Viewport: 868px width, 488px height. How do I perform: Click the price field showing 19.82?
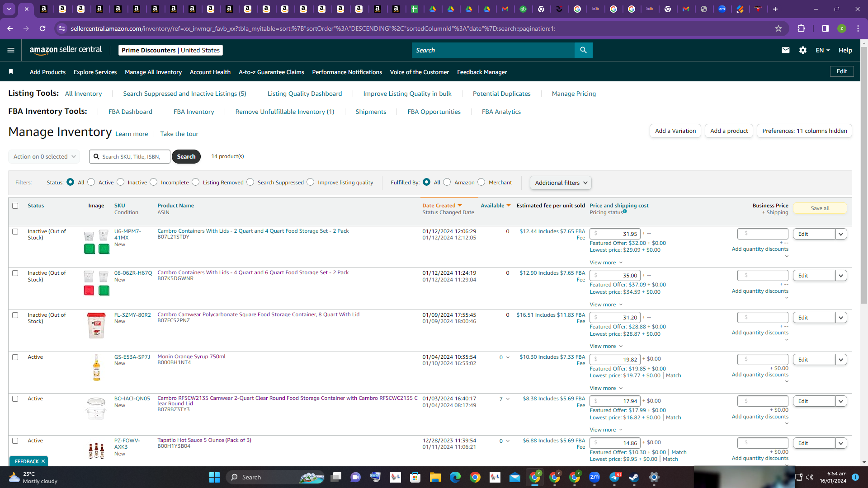pos(615,360)
